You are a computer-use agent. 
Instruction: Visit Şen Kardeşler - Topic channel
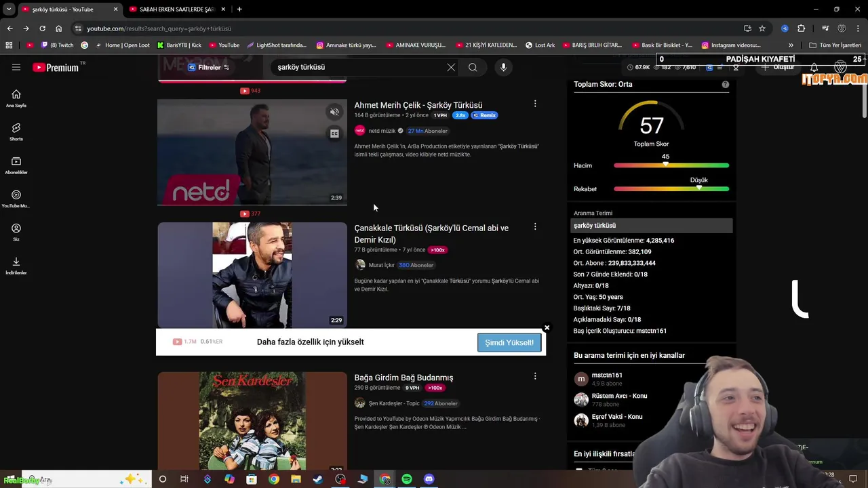tap(394, 403)
